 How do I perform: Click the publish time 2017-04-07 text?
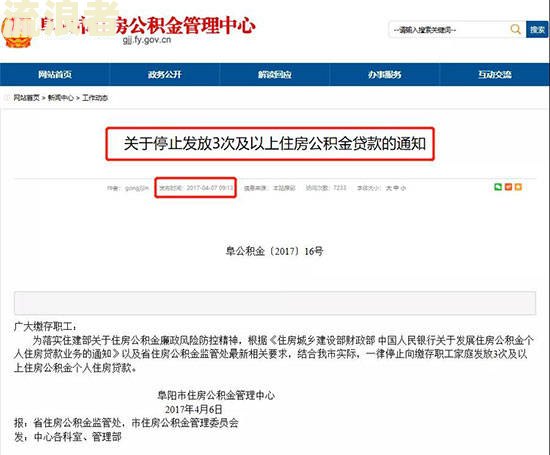(196, 188)
